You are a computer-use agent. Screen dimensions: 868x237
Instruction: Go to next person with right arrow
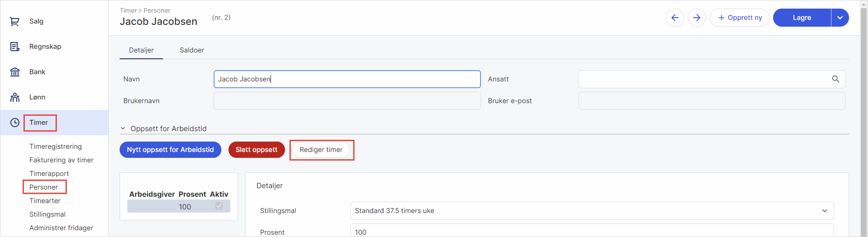697,18
